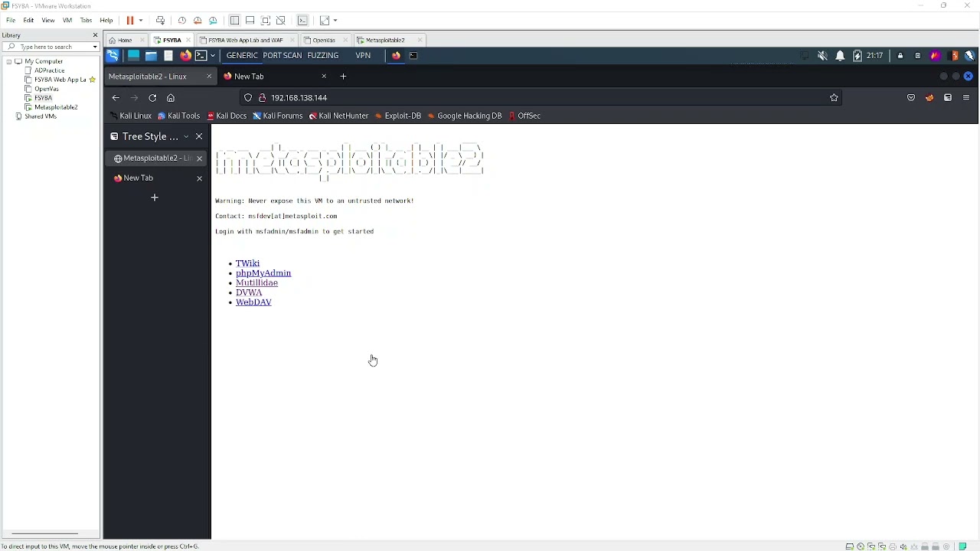Viewport: 980px width, 551px height.
Task: Close the Metasploitable2 - Linux Firefox tab
Action: [209, 77]
